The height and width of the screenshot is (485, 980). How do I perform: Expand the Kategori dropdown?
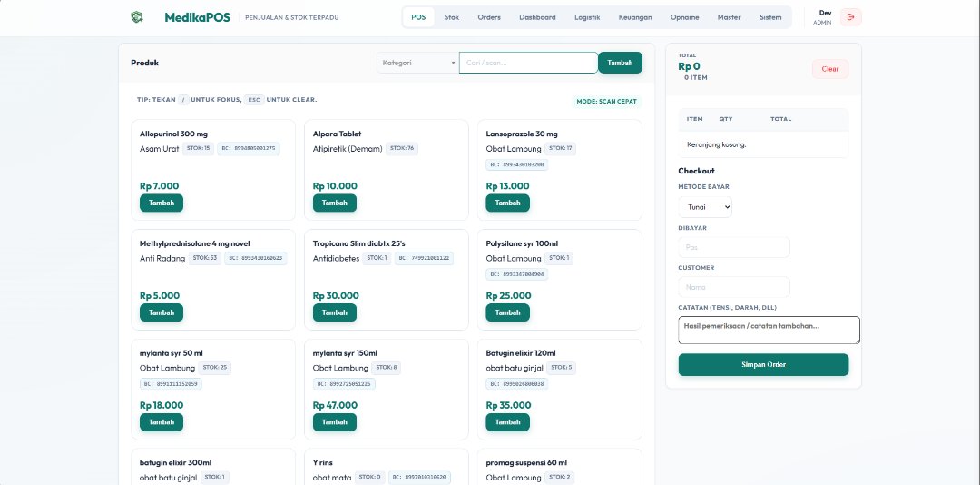click(x=417, y=63)
